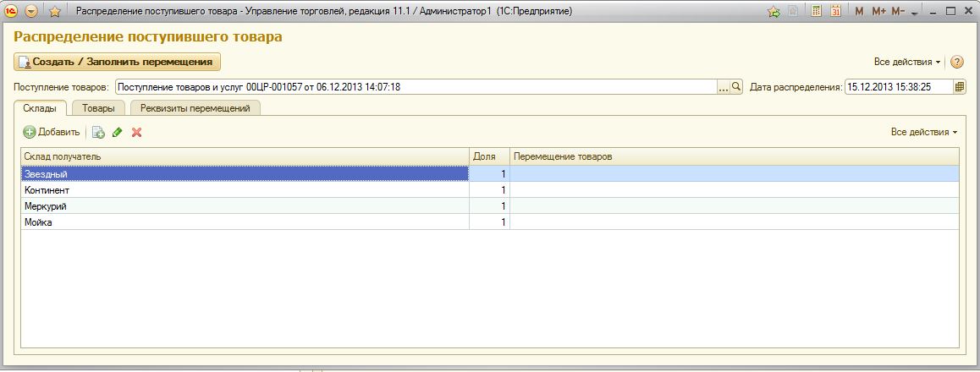Open top Все действия menu beside help icon
The width and height of the screenshot is (980, 372).
pos(907,62)
